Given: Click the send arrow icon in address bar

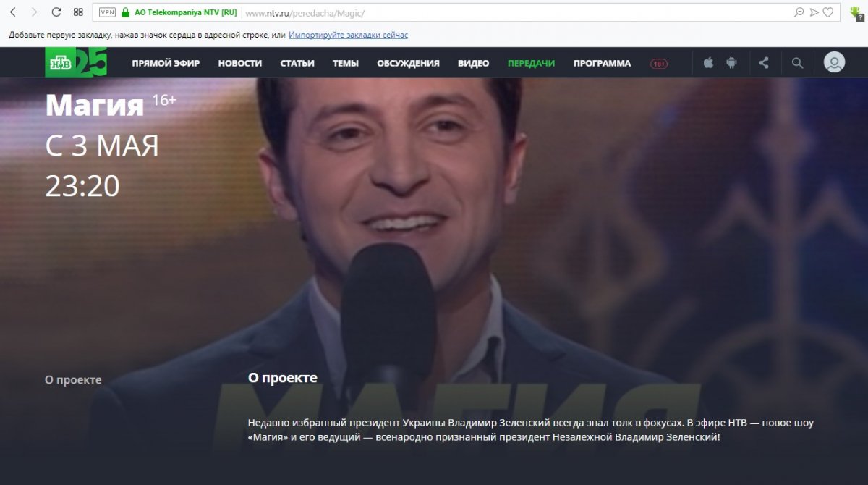Looking at the screenshot, I should coord(814,12).
